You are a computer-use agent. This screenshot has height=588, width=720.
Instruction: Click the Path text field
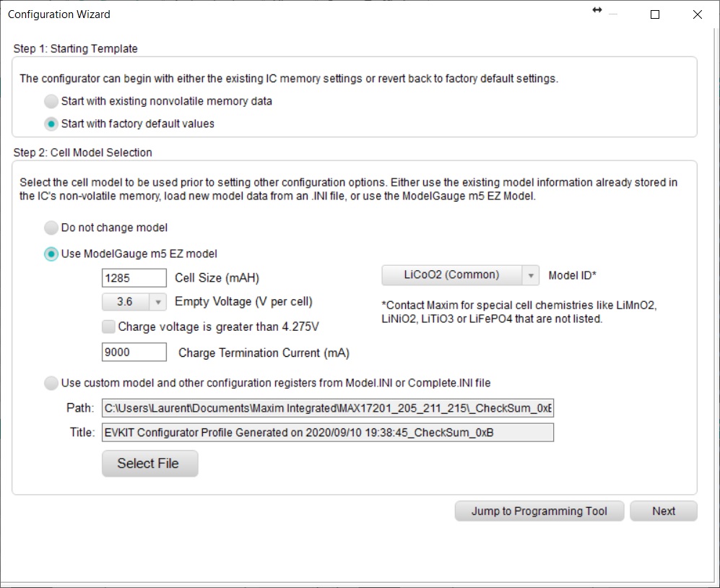[x=327, y=408]
